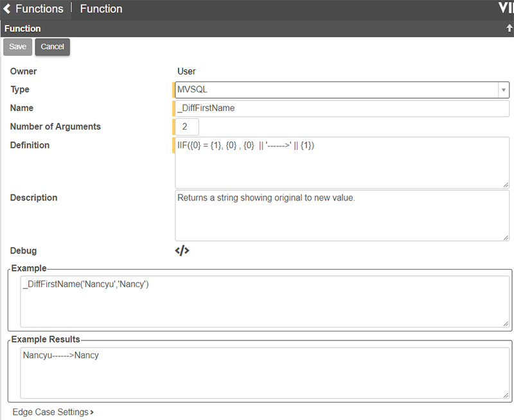Click the Definition box resize handle
514x420 pixels.
506,184
